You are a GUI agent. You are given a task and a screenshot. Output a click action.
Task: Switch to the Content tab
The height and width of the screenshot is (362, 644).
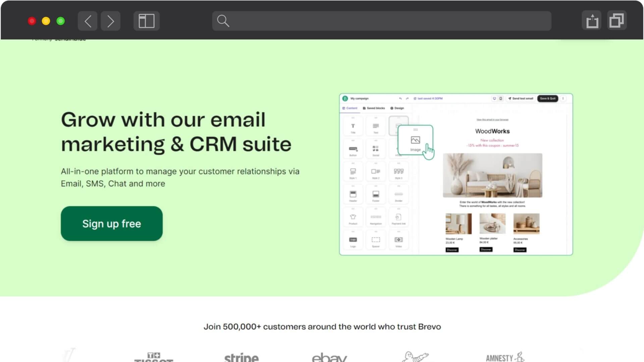(x=350, y=108)
